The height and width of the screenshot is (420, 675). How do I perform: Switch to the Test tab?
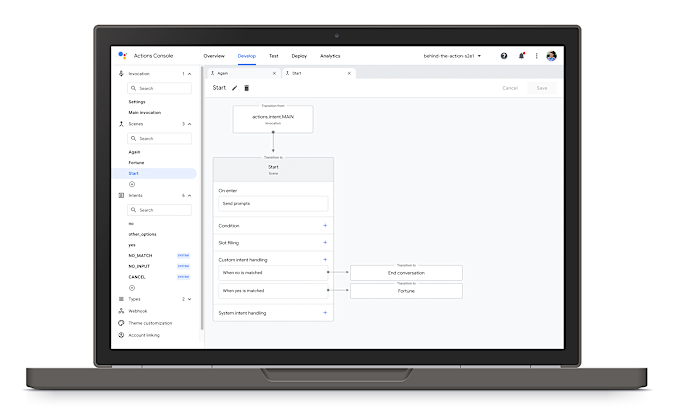(274, 56)
